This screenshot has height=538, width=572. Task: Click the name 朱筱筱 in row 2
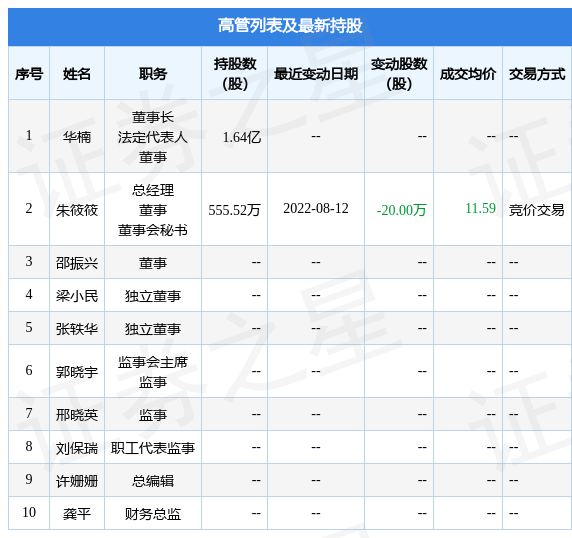[77, 210]
